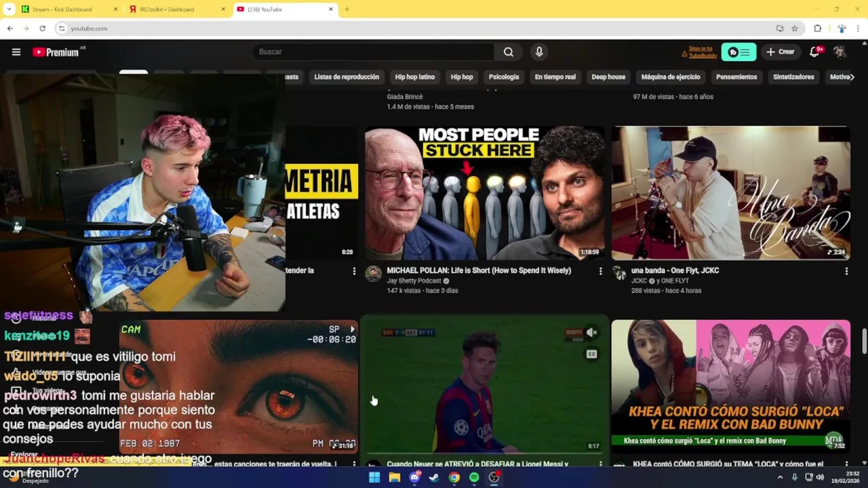Start voice search with the microphone icon
Screen dimensions: 868x488
[x=539, y=52]
